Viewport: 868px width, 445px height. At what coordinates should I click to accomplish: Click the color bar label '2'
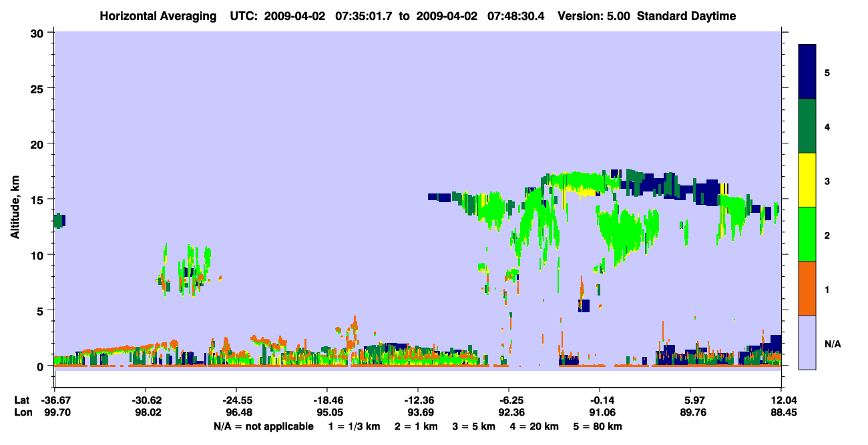(x=827, y=236)
